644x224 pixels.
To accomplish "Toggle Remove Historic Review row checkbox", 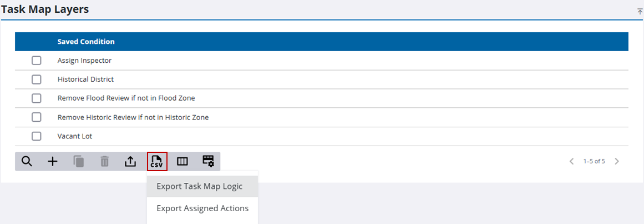I will pyautogui.click(x=37, y=117).
